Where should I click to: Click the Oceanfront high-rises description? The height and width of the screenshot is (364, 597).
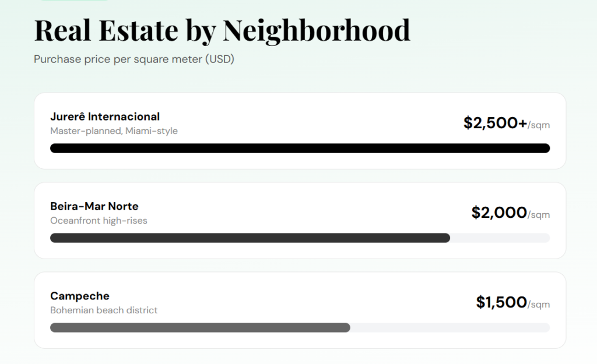point(99,221)
